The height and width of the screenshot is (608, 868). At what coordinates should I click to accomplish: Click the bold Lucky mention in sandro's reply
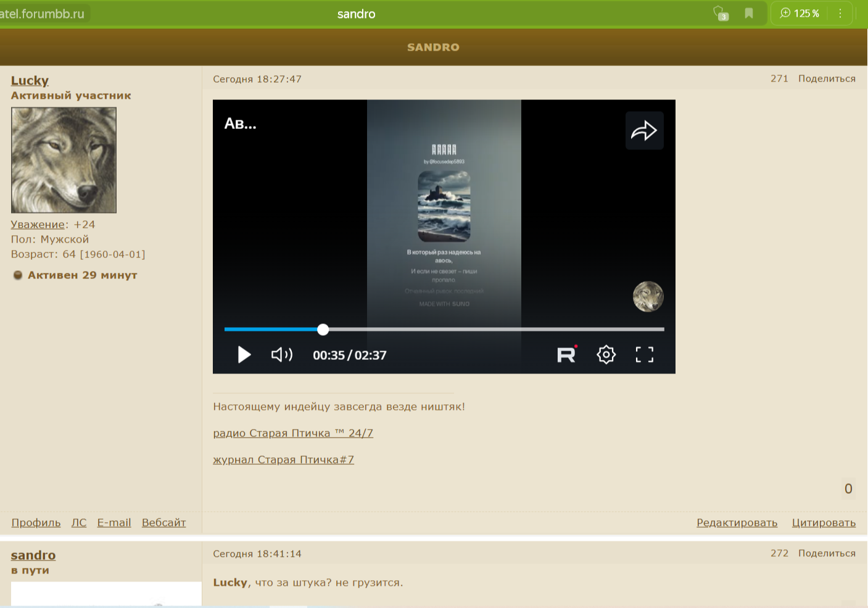click(x=230, y=583)
